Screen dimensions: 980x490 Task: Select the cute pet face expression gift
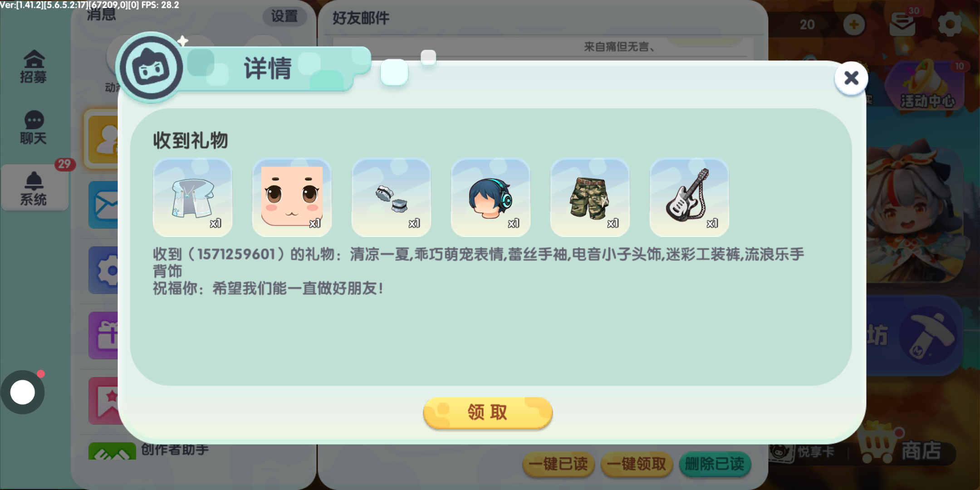pyautogui.click(x=292, y=197)
